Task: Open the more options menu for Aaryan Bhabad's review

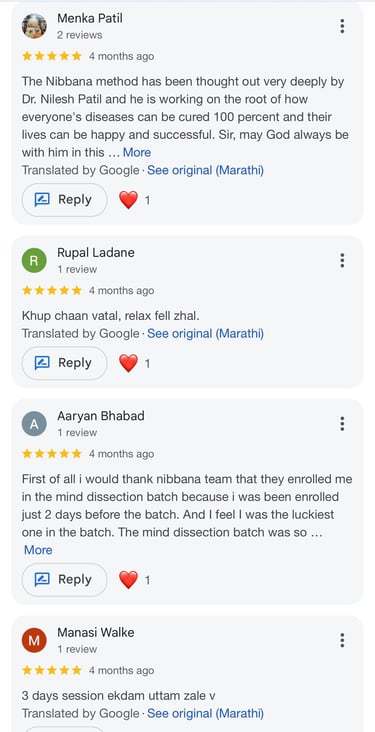Action: [342, 424]
